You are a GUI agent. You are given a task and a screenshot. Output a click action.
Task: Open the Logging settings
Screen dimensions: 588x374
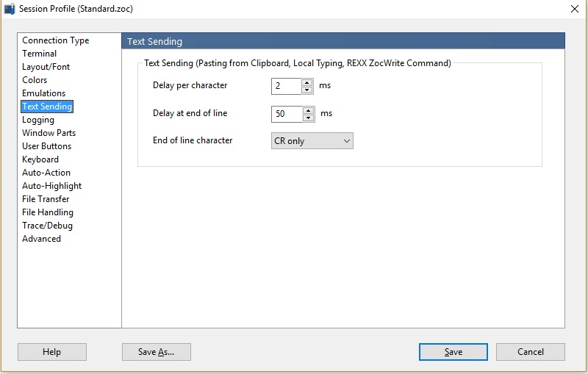[x=38, y=120]
